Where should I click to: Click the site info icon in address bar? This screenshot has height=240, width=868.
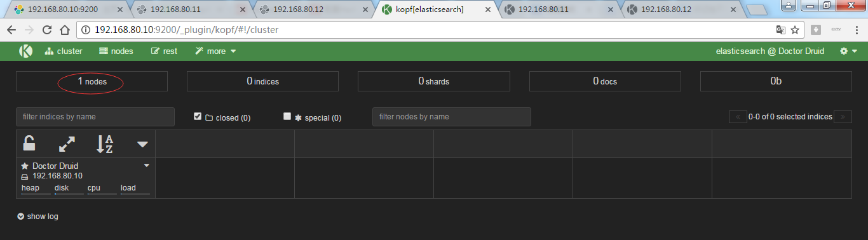pos(86,30)
